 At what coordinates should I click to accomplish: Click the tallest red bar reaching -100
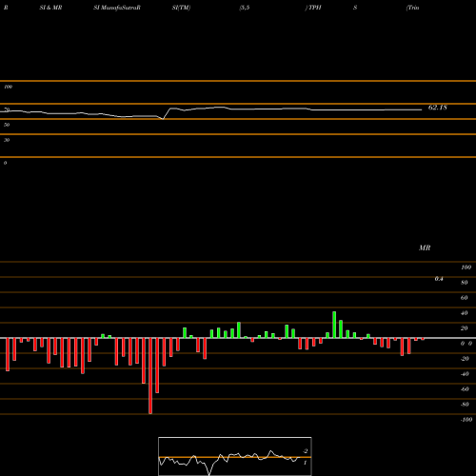click(x=150, y=376)
